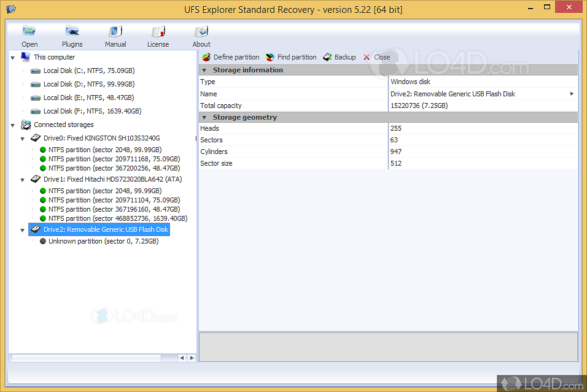Select Unknown partition (sector 0, 7.25GB) row
Image resolution: width=587 pixels, height=392 pixels.
tap(99, 241)
